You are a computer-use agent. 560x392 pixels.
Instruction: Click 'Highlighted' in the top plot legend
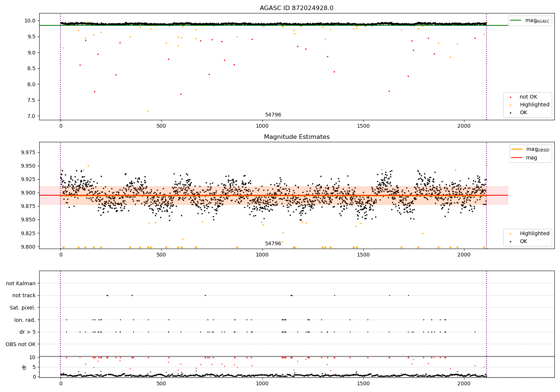click(x=535, y=105)
